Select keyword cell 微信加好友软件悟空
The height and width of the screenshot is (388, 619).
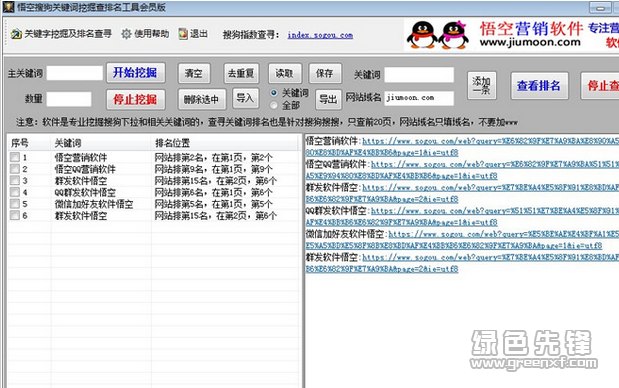point(94,204)
